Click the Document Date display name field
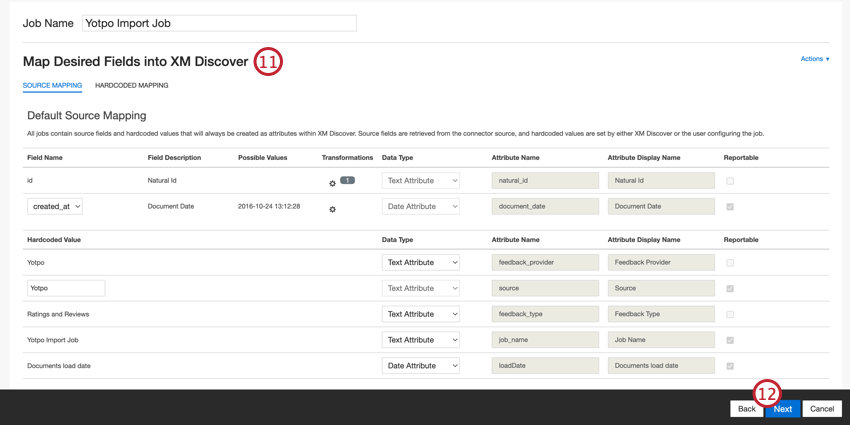This screenshot has width=850, height=425. (x=661, y=207)
